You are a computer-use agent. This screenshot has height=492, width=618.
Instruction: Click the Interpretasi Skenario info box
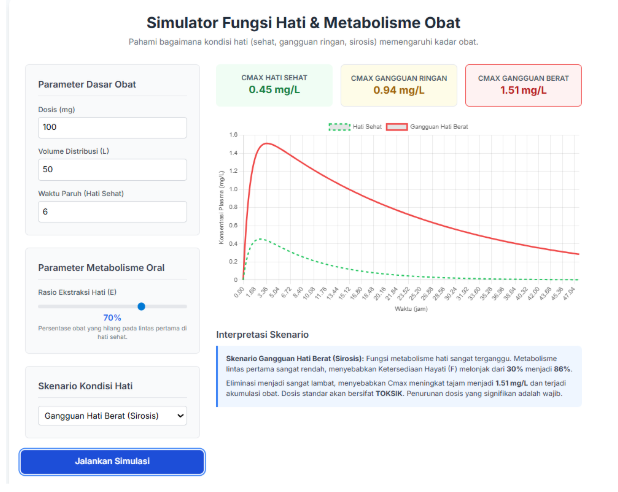coord(399,376)
